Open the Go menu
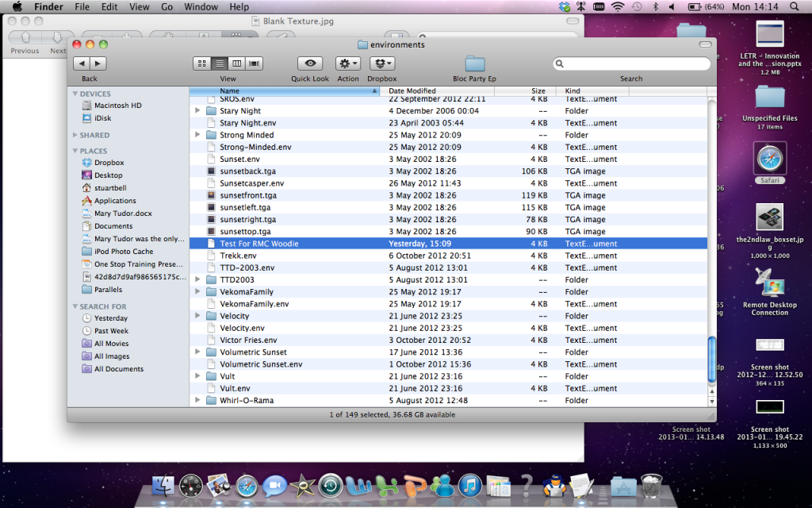Screen dimensions: 812x508 click(167, 6)
